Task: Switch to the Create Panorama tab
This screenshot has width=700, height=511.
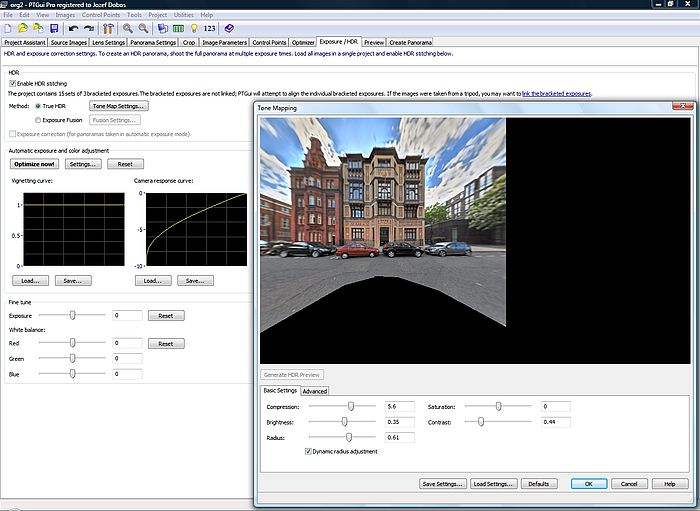Action: (x=412, y=43)
